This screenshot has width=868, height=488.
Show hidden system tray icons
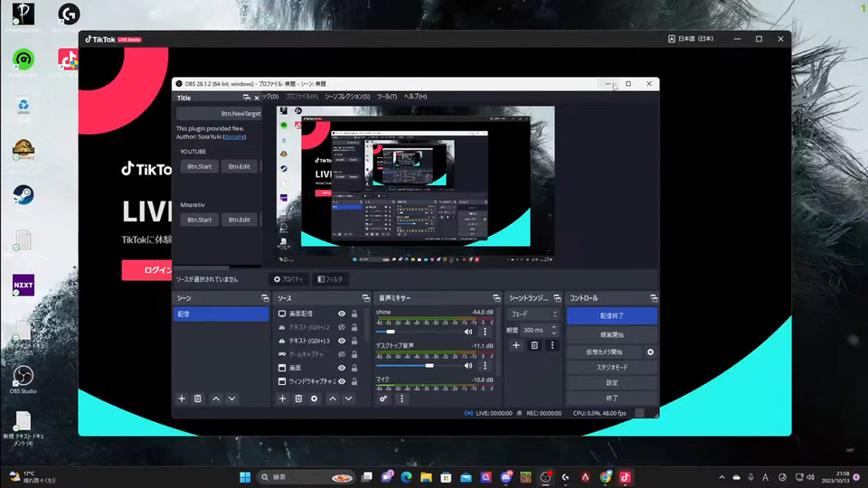click(722, 477)
